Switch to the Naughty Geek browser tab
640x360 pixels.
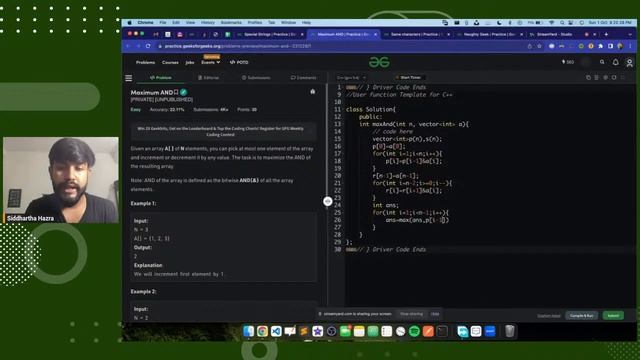[x=489, y=34]
